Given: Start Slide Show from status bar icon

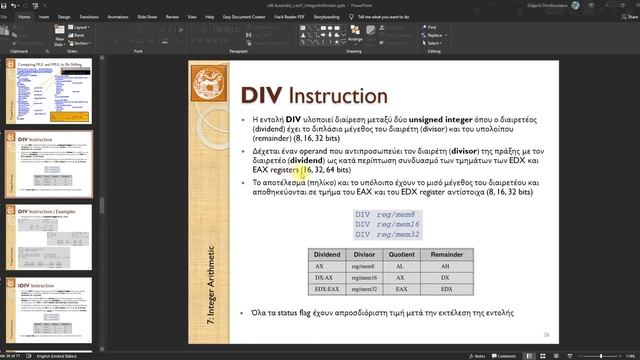Looking at the screenshot, I should [570, 356].
